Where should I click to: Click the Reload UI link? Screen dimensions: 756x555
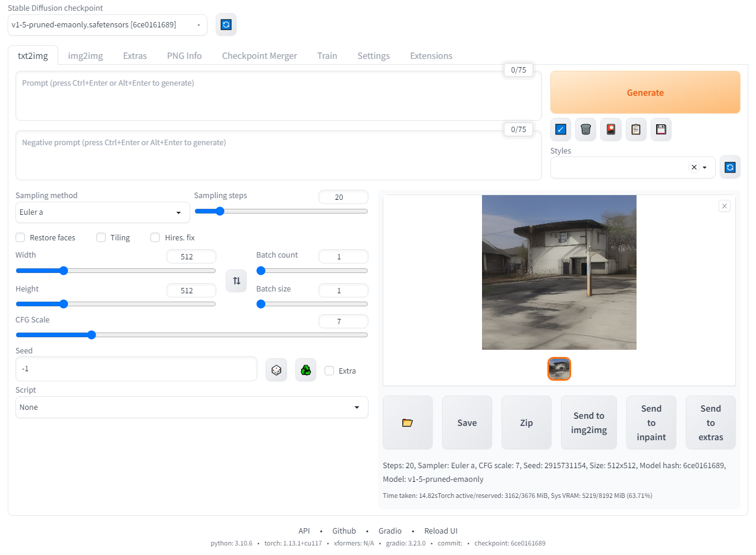click(x=441, y=531)
